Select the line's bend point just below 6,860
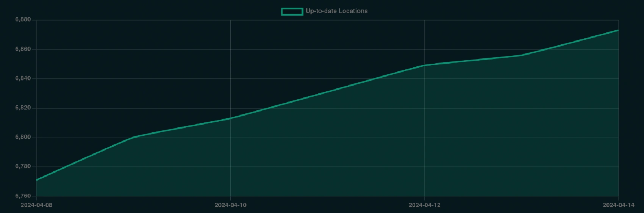This screenshot has height=213, width=644. click(x=521, y=55)
